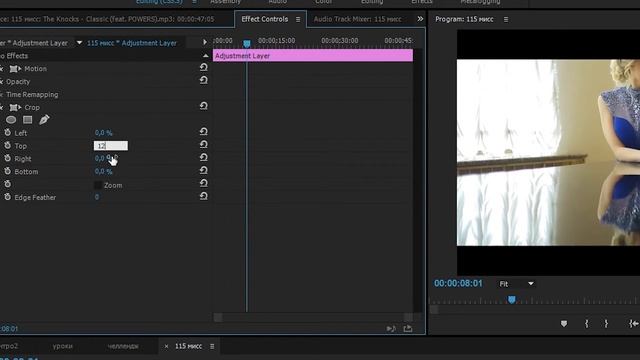Toggle animation stopwatch for Edge Feather
Image resolution: width=640 pixels, height=360 pixels.
7,197
